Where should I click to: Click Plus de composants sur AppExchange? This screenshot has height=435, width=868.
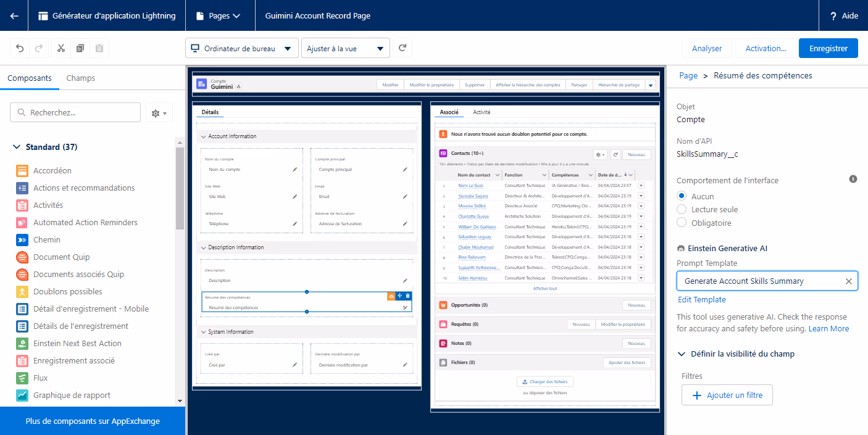pos(93,421)
